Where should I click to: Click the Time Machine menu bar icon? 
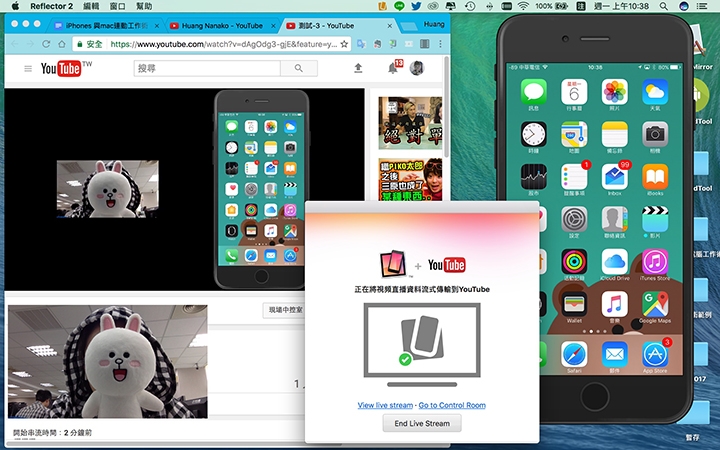pyautogui.click(x=470, y=6)
